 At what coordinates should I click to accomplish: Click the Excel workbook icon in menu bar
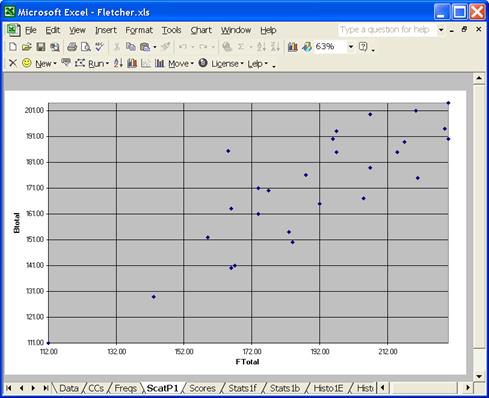(13, 30)
